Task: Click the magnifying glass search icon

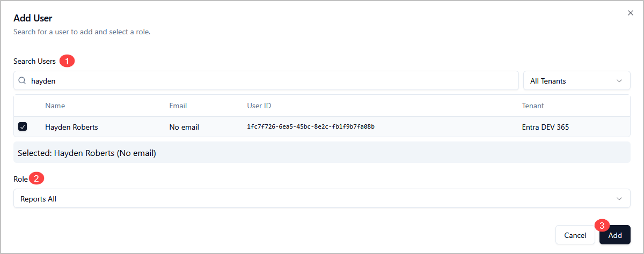Action: (22, 81)
